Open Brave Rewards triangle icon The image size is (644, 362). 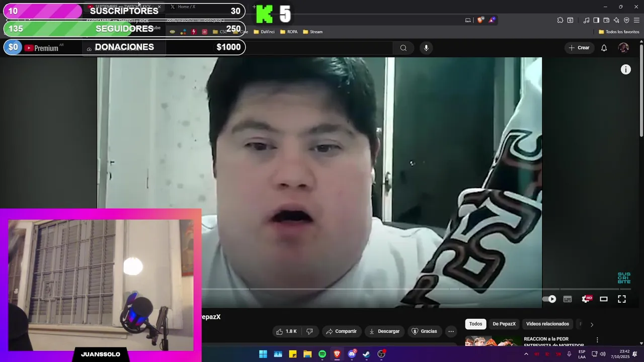(492, 20)
